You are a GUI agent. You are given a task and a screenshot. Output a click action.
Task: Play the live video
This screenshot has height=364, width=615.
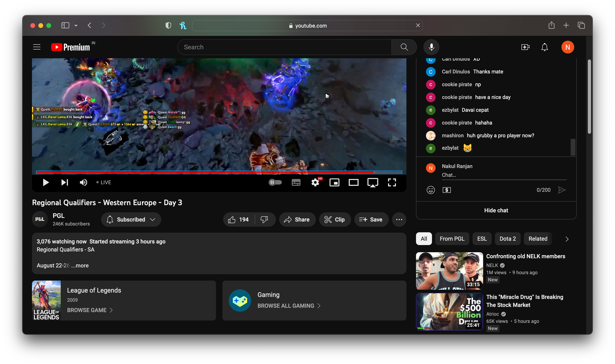click(x=46, y=182)
